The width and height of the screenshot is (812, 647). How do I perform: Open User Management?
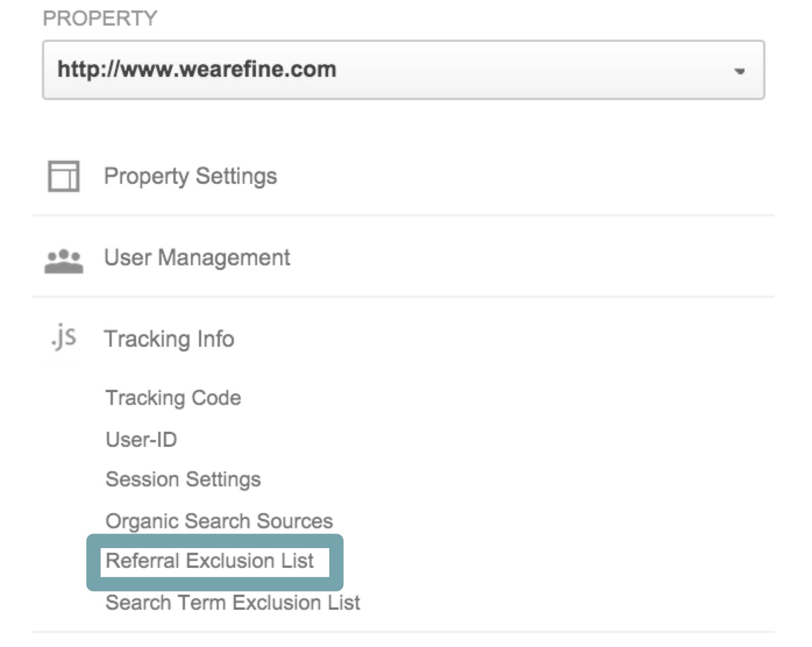point(197,257)
